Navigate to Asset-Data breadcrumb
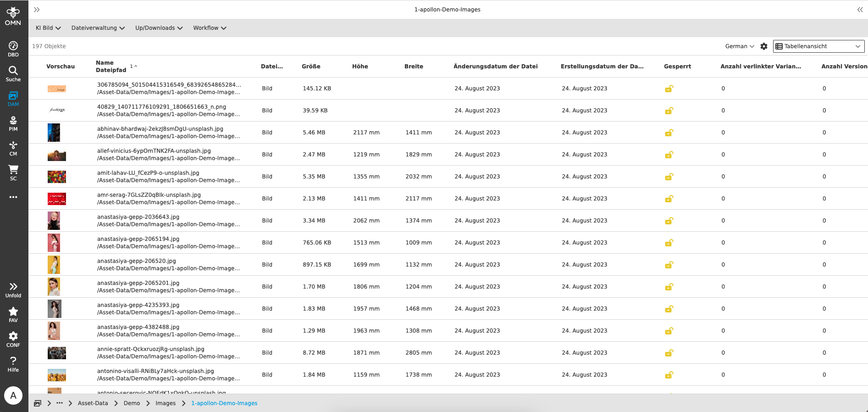Image resolution: width=868 pixels, height=412 pixels. tap(93, 403)
